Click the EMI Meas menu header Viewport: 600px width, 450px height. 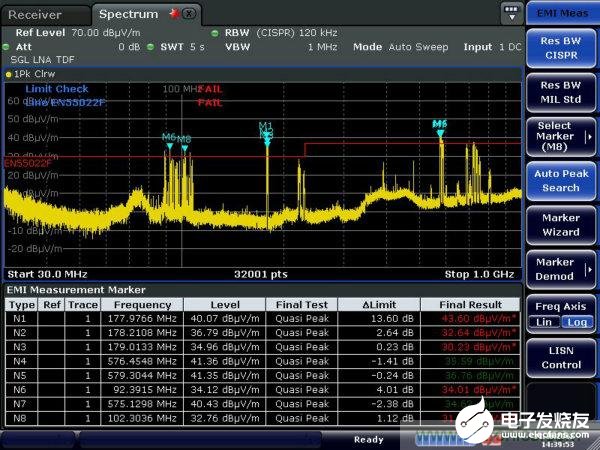561,13
